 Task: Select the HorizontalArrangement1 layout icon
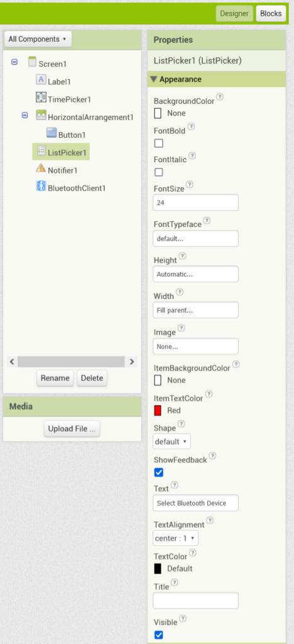(x=41, y=116)
